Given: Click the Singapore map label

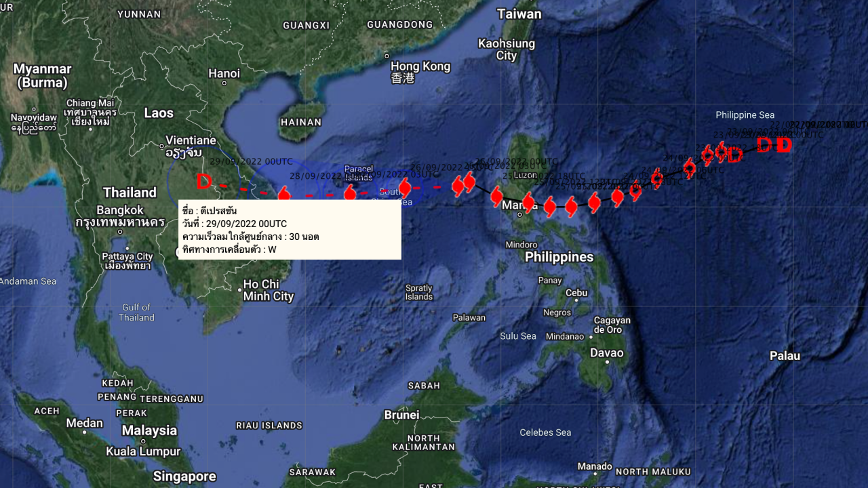Looking at the screenshot, I should (184, 476).
